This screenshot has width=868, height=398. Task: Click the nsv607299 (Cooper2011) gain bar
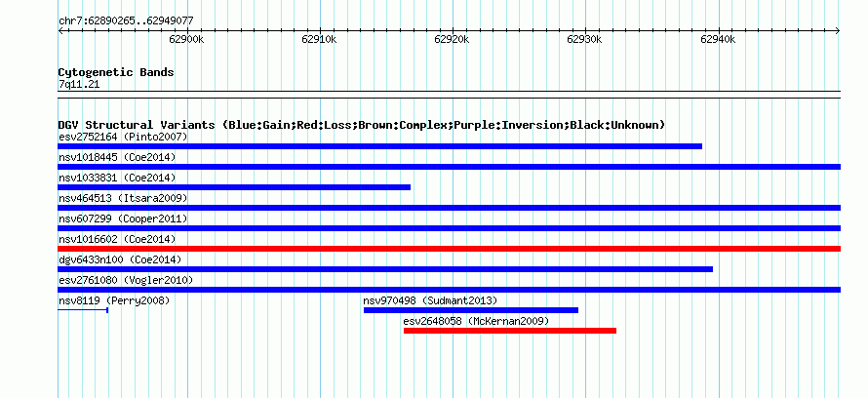(450, 228)
